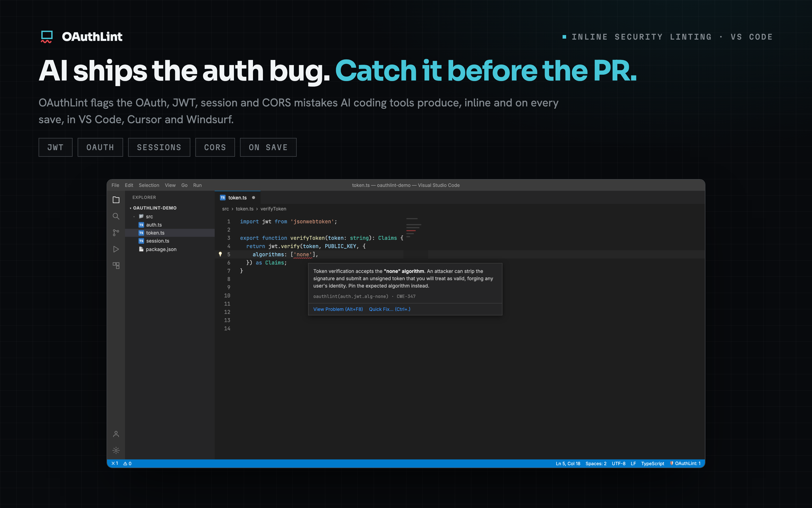This screenshot has width=812, height=508.
Task: Click verifyToken function name on line 3
Action: (x=307, y=238)
